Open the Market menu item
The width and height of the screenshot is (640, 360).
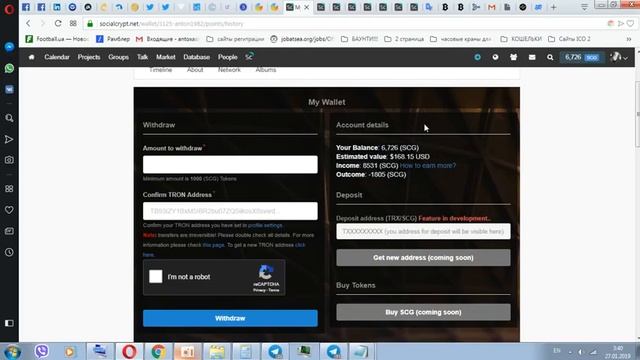[x=166, y=57]
